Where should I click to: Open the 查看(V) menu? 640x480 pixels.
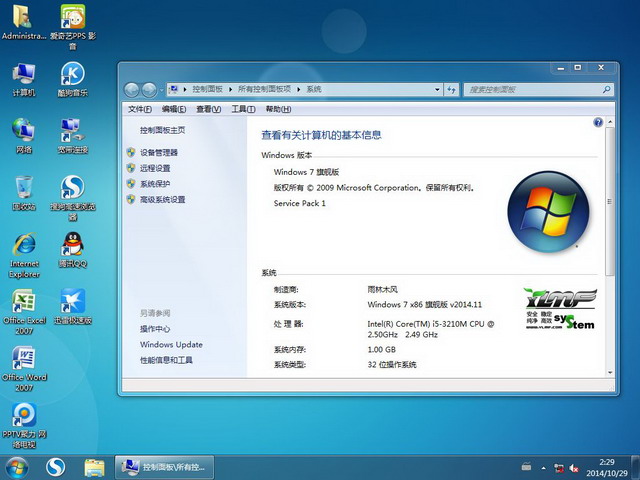(x=209, y=109)
